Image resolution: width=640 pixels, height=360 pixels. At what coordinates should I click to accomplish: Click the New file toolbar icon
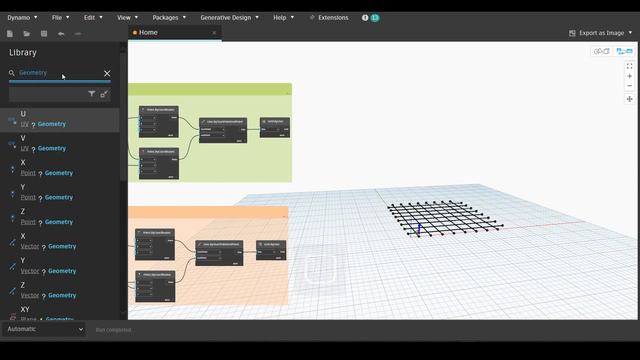click(x=10, y=34)
